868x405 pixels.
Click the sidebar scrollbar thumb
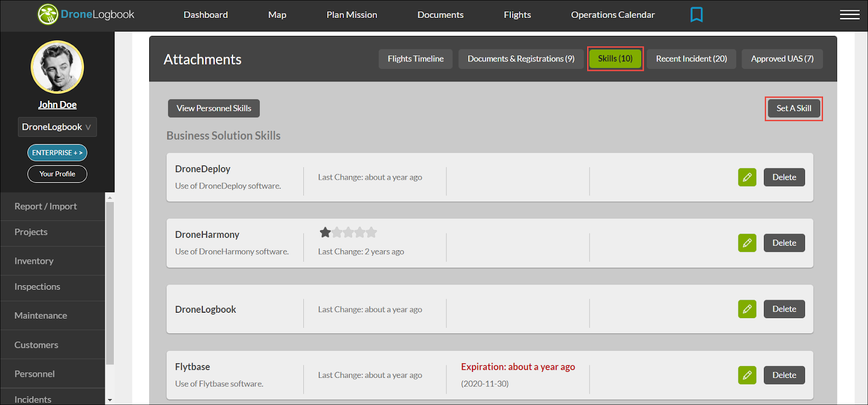110,283
